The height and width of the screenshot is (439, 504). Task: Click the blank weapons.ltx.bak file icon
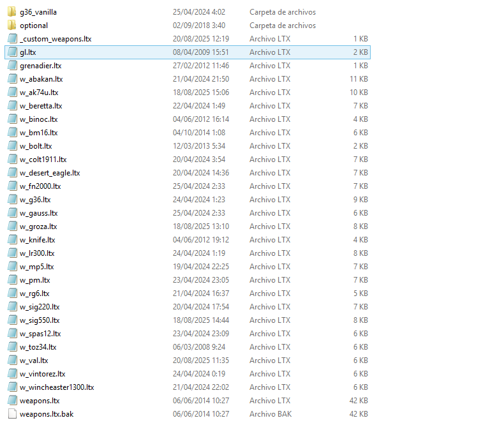click(12, 414)
